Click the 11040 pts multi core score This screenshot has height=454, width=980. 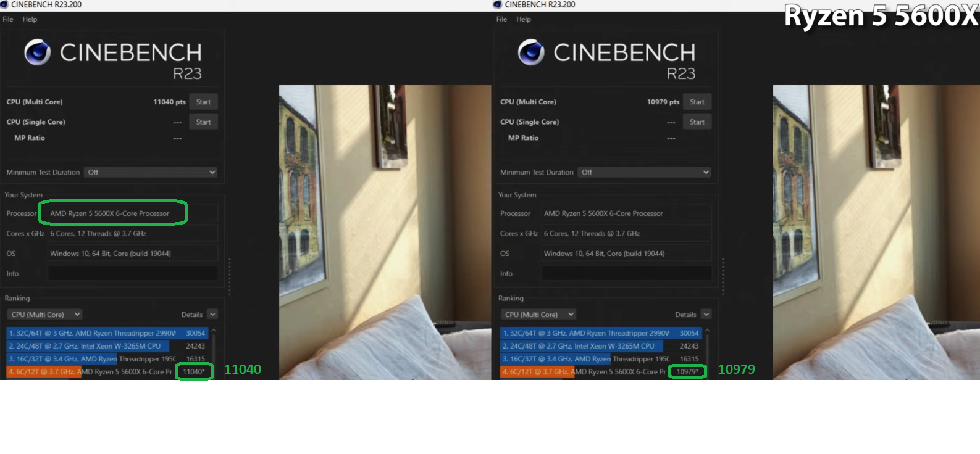point(169,102)
